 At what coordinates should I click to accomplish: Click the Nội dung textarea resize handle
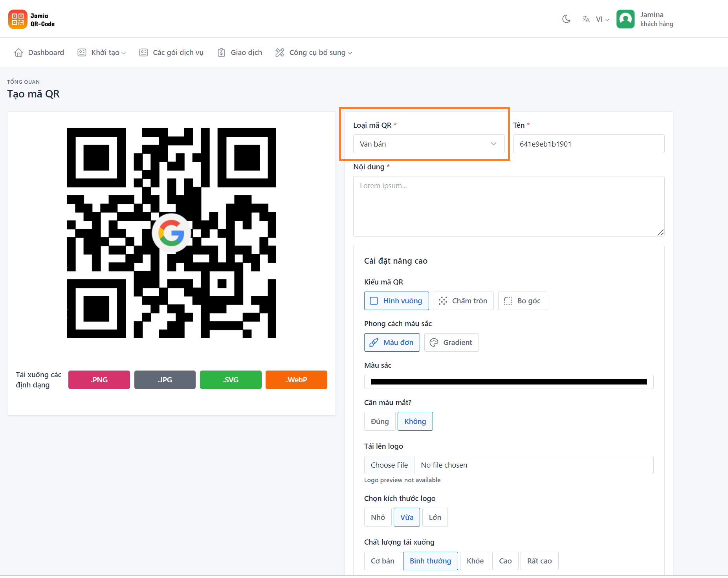click(x=660, y=233)
